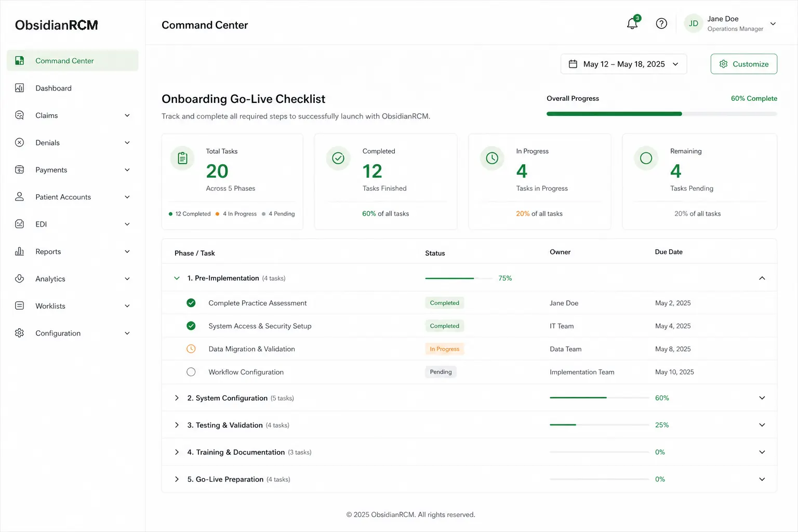Click the Dashboard chart icon in sidebar
The width and height of the screenshot is (798, 532).
click(x=20, y=88)
